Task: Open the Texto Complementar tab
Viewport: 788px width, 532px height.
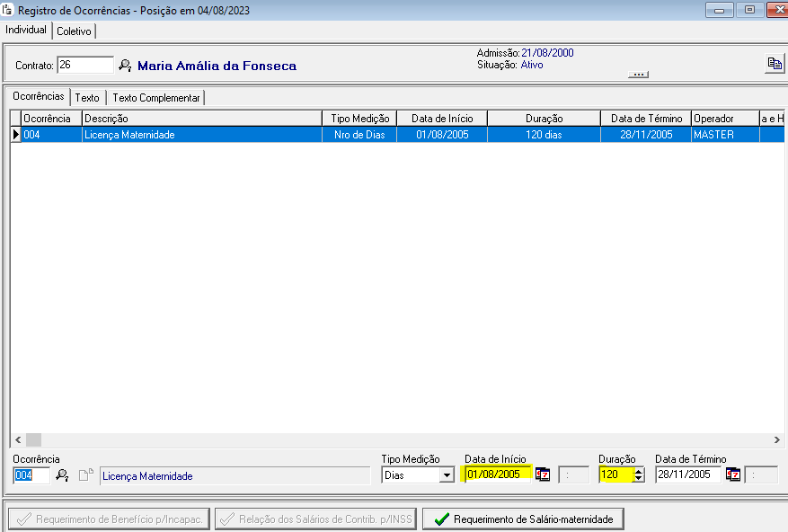Action: coord(155,97)
